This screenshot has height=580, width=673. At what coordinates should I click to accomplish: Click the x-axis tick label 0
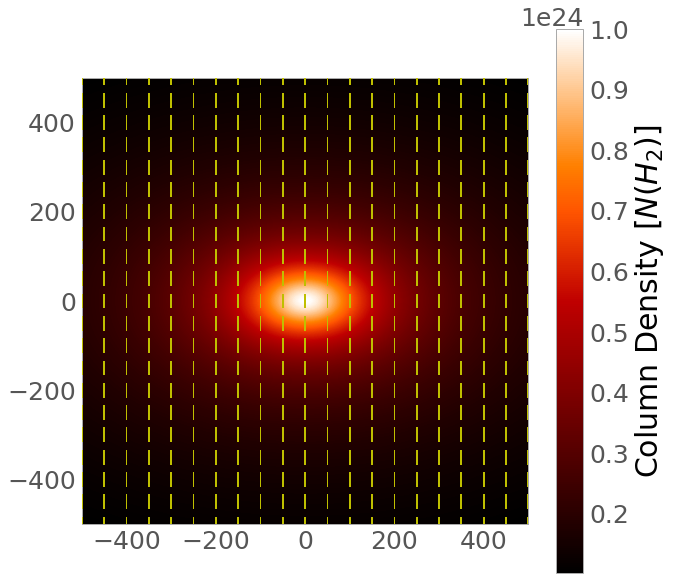tap(306, 541)
